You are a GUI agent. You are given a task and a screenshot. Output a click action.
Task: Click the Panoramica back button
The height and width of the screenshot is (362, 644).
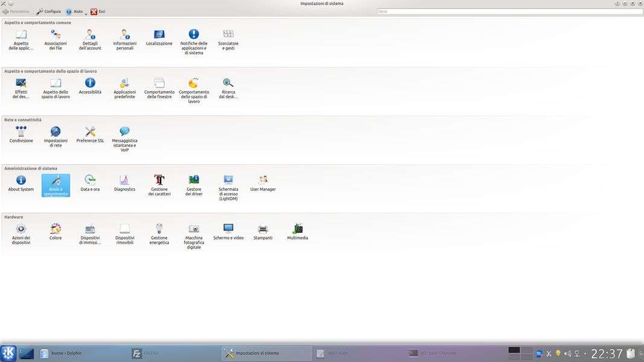(16, 11)
